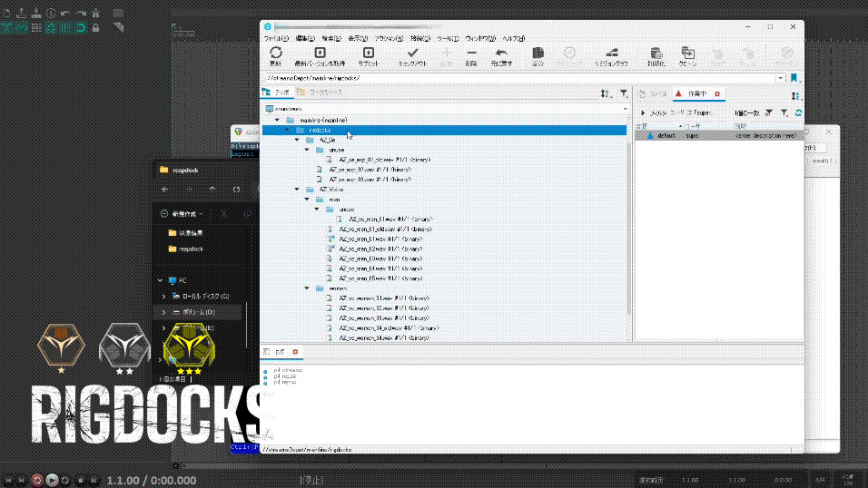Click the Explorer sidebar vertical scrollbar
868x488 pixels.
pos(246,327)
